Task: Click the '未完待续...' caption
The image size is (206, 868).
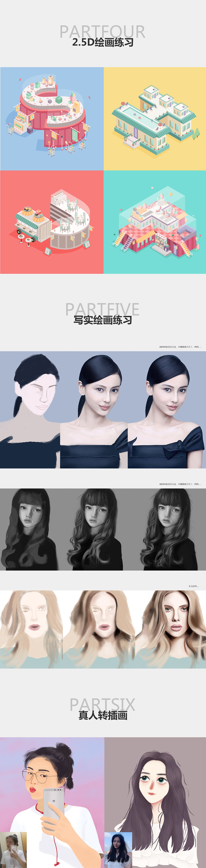Action: [194, 586]
